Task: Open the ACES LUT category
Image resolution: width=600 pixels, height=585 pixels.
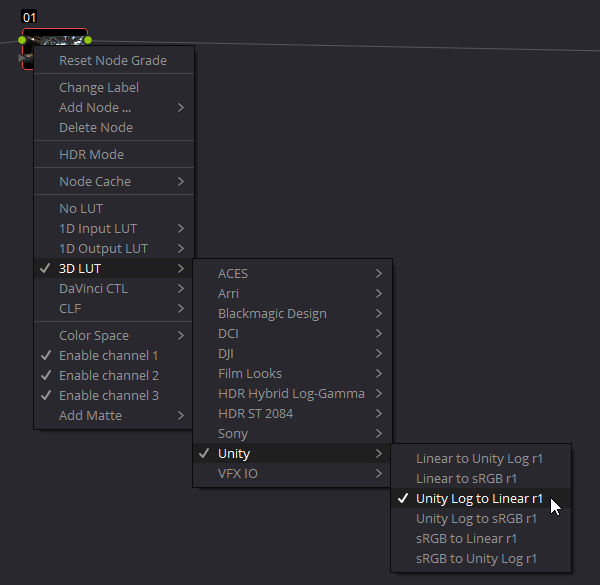Action: [293, 274]
